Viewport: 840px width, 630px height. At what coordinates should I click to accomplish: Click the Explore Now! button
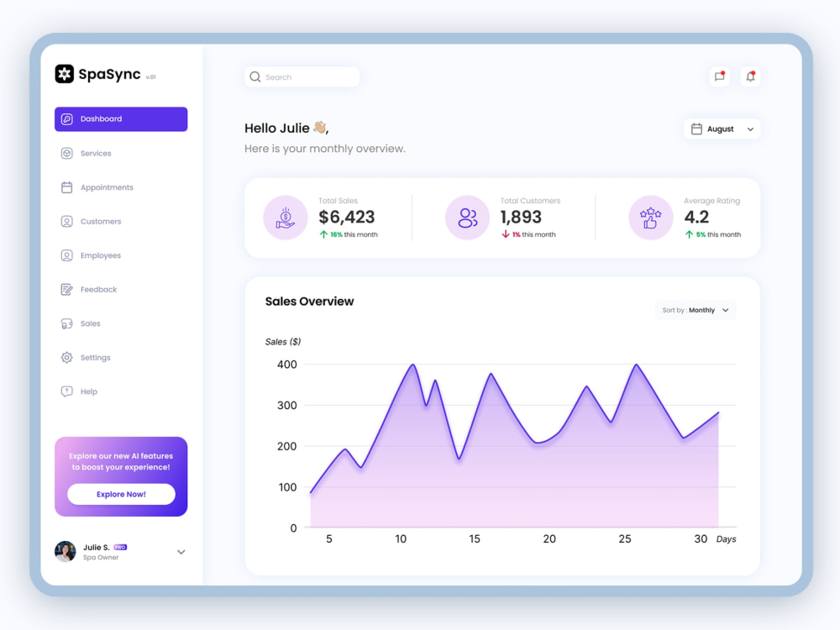click(x=121, y=494)
